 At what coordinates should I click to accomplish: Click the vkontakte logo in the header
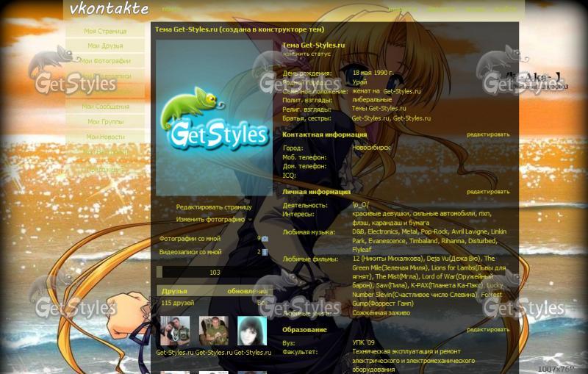pyautogui.click(x=109, y=8)
